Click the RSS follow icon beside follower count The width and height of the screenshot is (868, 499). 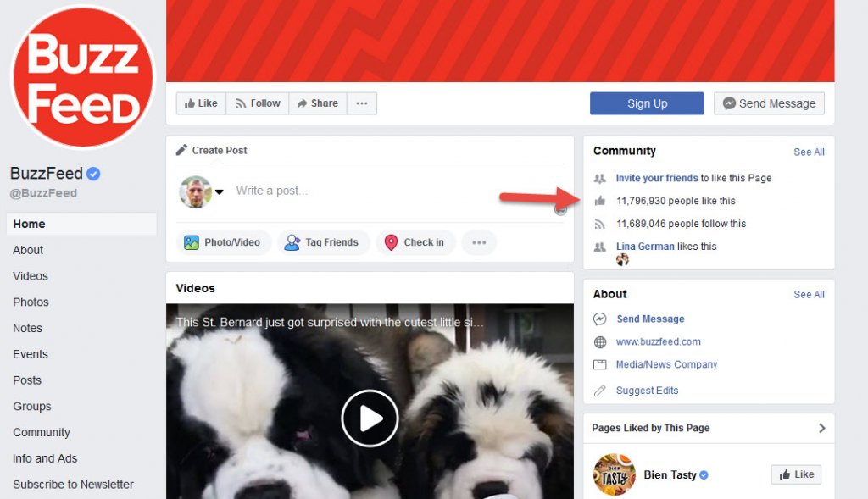pyautogui.click(x=599, y=224)
